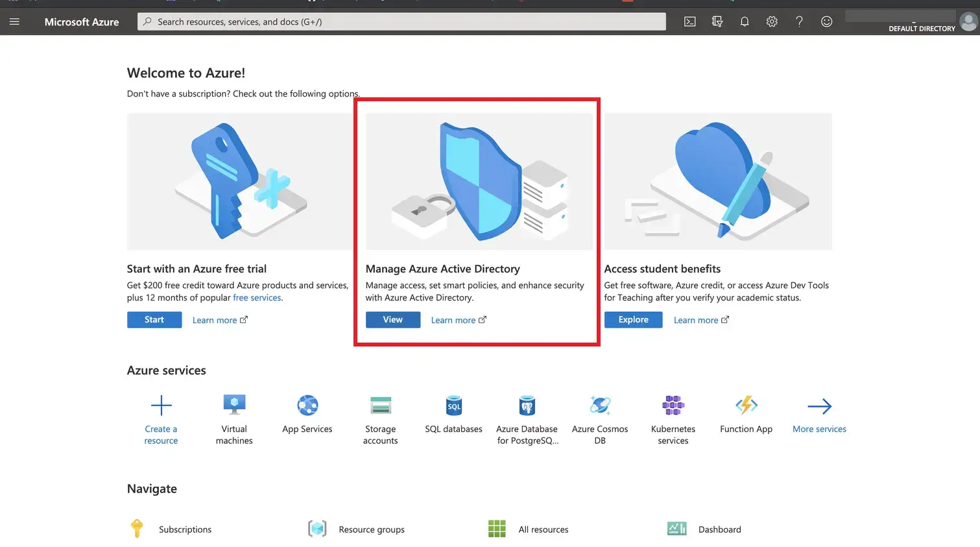Open portal settings gear
Image resolution: width=980 pixels, height=547 pixels.
click(x=772, y=21)
